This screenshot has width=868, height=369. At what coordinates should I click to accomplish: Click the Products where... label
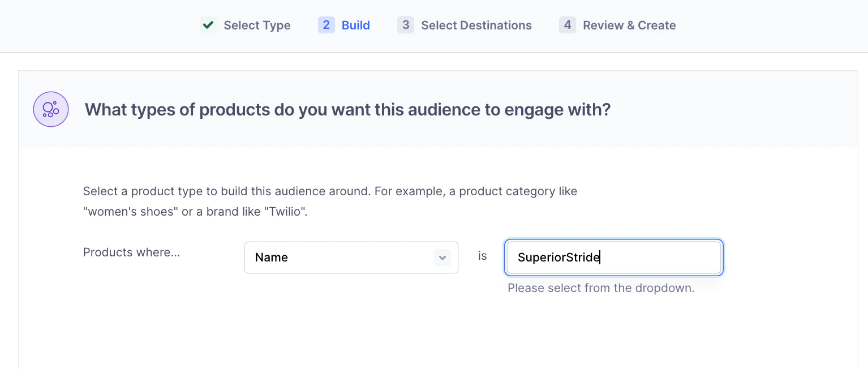pyautogui.click(x=131, y=252)
